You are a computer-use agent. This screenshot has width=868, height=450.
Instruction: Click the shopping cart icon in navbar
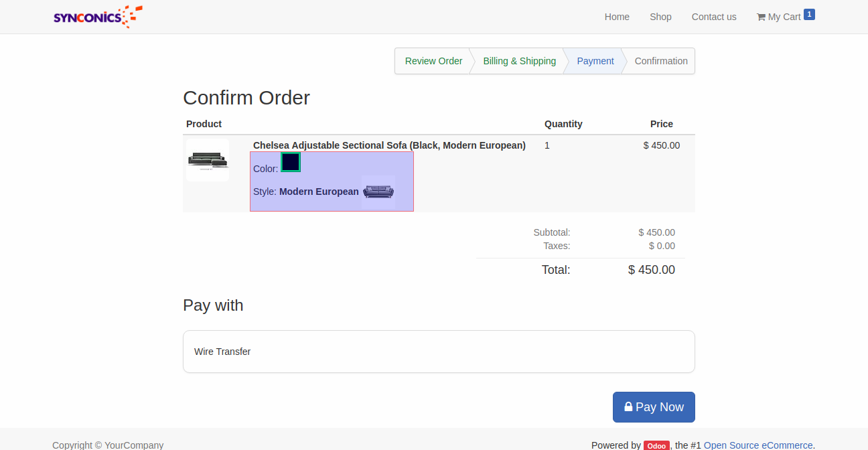tap(761, 17)
